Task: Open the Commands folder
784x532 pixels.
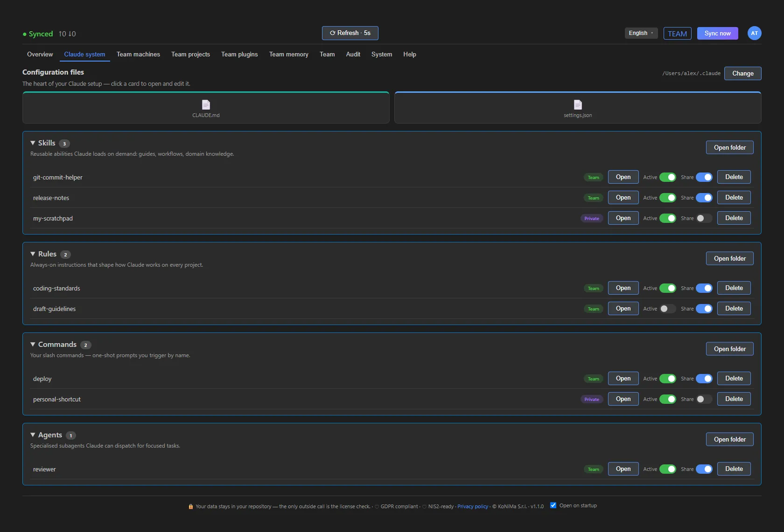Action: [x=730, y=349]
